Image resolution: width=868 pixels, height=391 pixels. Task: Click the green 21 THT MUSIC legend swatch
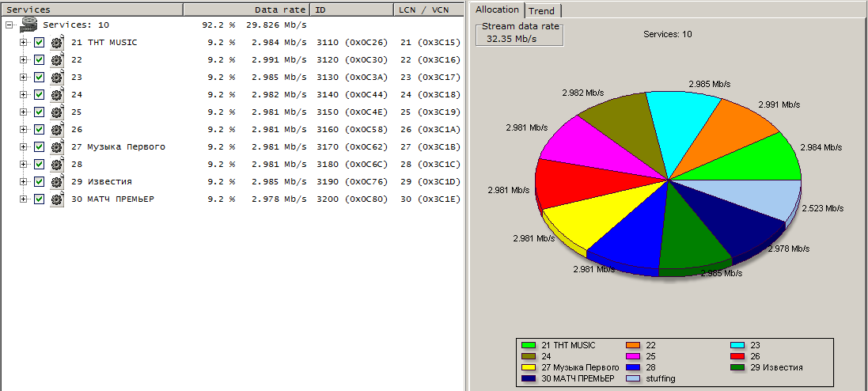pos(529,345)
